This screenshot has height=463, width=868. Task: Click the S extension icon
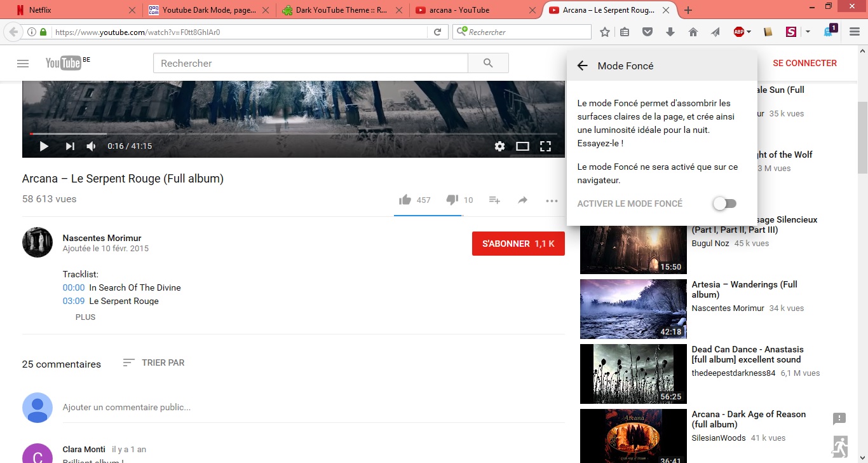point(791,32)
